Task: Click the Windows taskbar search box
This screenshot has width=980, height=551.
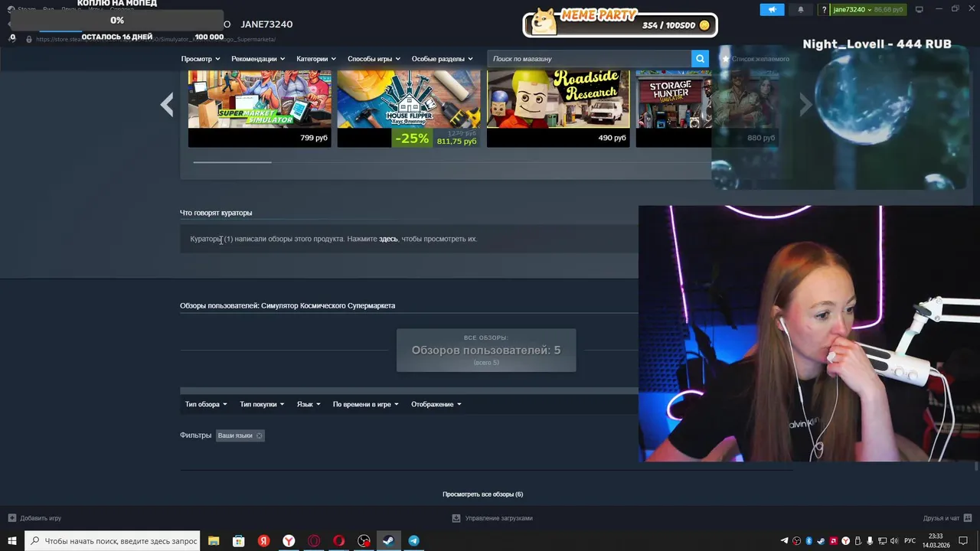Action: [x=113, y=541]
